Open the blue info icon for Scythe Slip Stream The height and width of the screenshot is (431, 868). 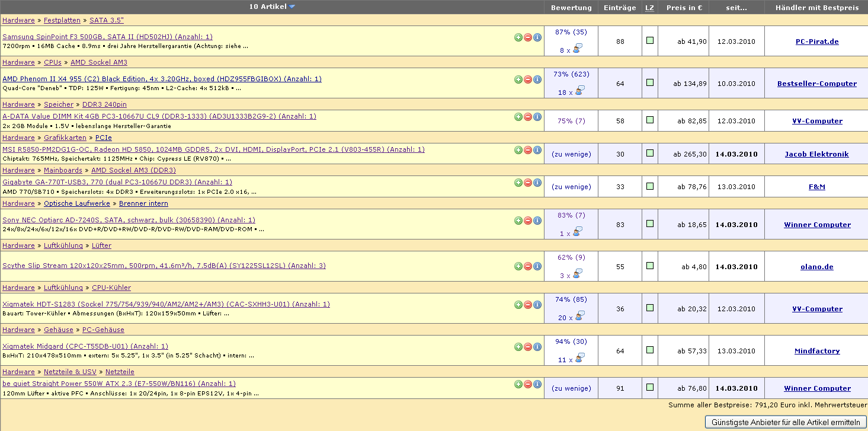(537, 266)
